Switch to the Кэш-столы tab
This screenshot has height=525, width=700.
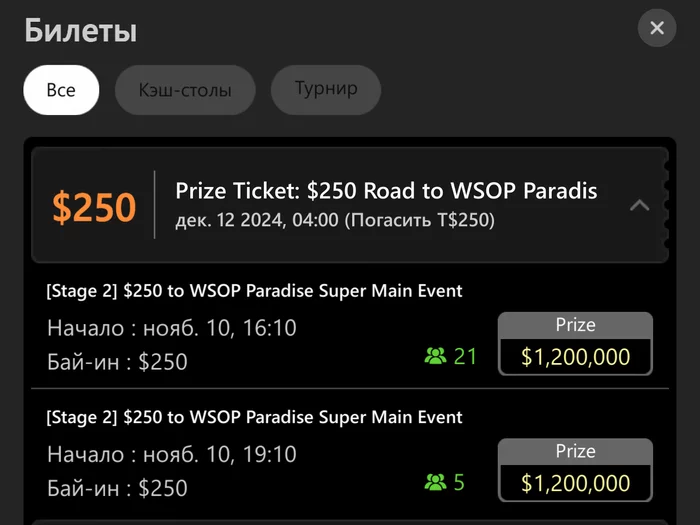point(185,90)
